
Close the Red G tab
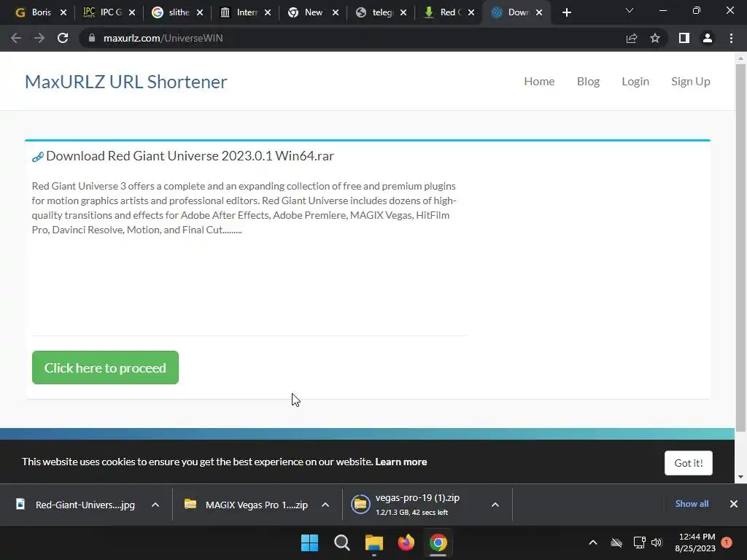pyautogui.click(x=471, y=12)
